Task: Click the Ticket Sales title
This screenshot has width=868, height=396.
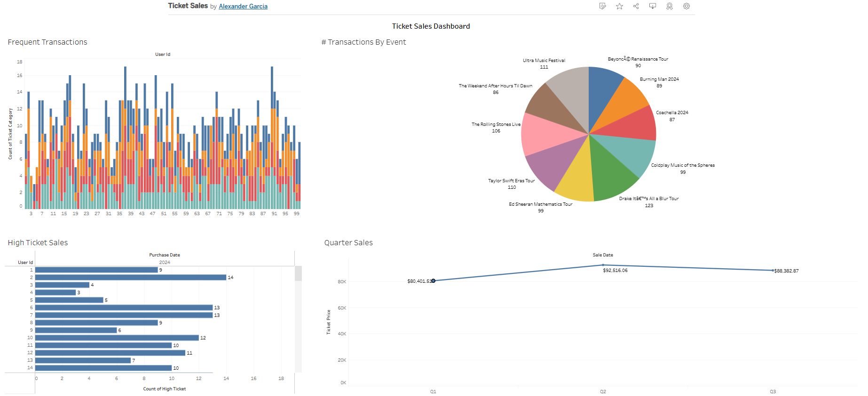Action: (188, 6)
